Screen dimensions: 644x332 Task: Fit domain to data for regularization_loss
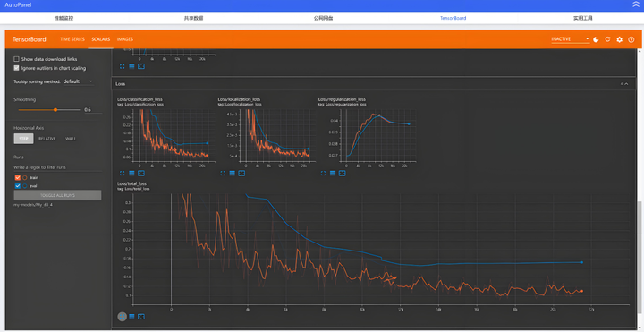pos(342,174)
